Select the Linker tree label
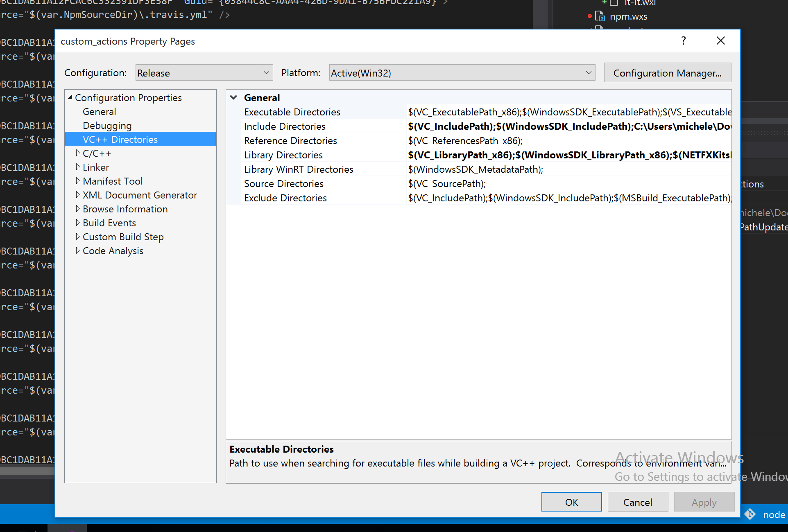The image size is (788, 532). [x=96, y=167]
